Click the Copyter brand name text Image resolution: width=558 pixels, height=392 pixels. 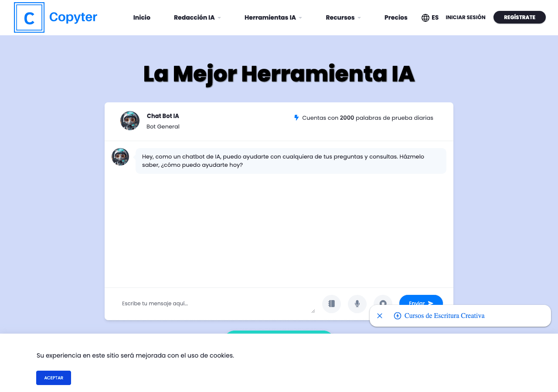(73, 17)
